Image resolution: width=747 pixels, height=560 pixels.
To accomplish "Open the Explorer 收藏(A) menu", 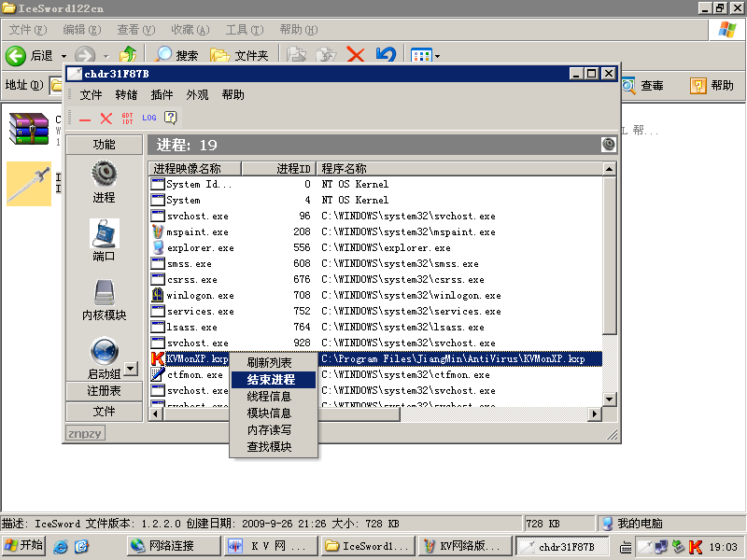I will coord(190,30).
